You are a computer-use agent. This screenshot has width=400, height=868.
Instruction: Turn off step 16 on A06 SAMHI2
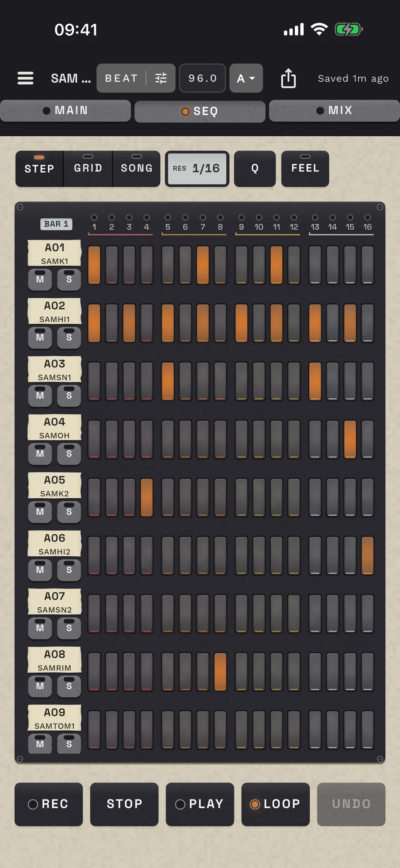click(x=367, y=556)
